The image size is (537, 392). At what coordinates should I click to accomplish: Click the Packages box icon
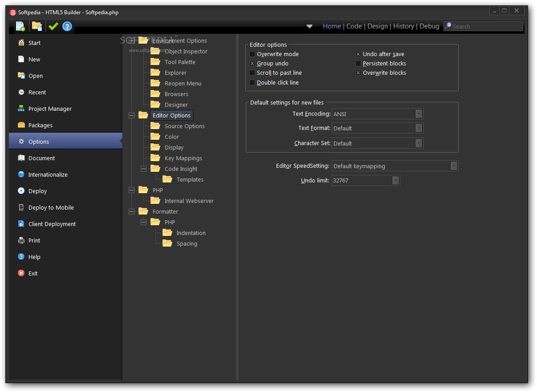21,125
